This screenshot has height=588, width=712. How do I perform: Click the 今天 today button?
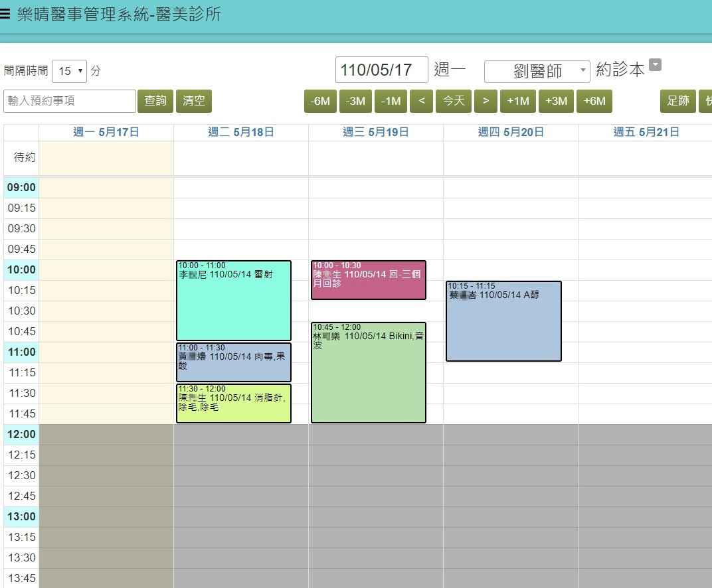click(454, 101)
